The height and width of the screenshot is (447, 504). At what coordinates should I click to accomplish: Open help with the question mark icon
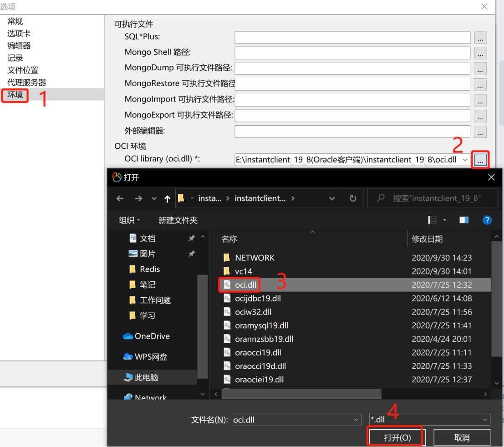pyautogui.click(x=487, y=220)
